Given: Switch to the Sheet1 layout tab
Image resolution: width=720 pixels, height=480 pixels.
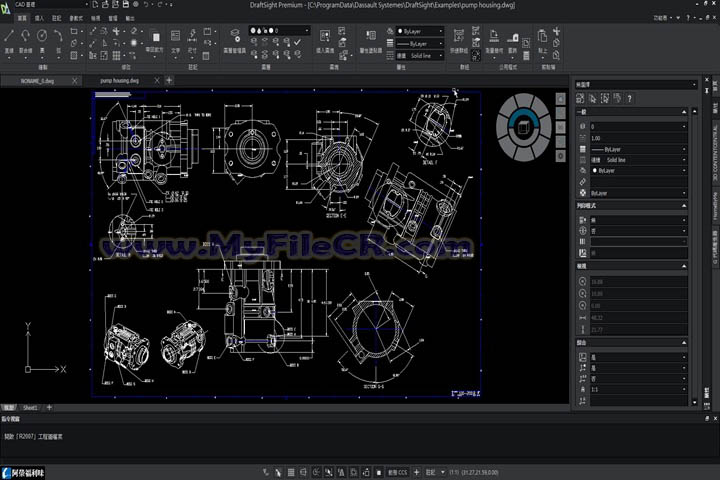Looking at the screenshot, I should (31, 407).
